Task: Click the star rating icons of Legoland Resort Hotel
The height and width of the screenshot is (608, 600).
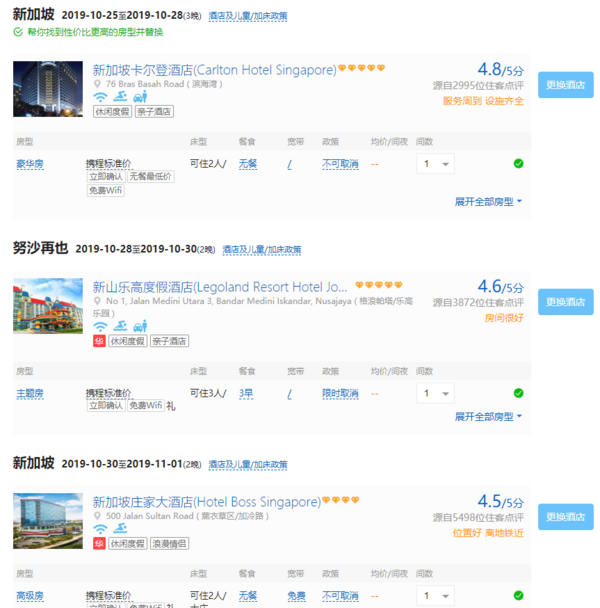Action: coord(379,285)
